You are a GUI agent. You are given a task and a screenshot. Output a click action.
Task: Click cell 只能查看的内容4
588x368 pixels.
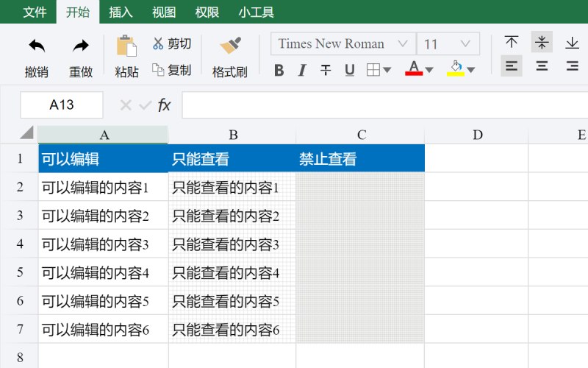[x=232, y=272]
